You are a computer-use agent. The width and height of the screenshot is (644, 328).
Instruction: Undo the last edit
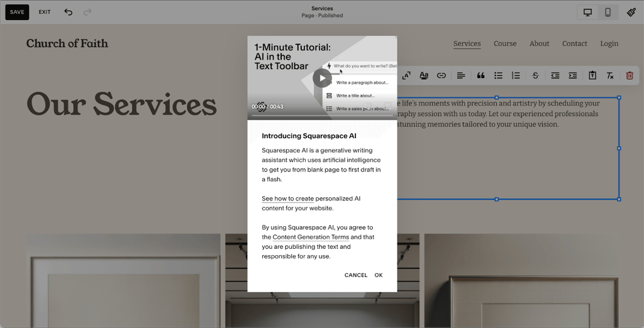tap(68, 12)
